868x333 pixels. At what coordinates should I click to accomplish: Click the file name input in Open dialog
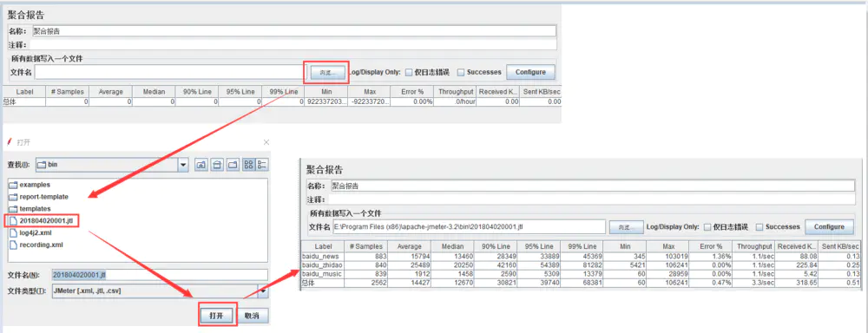point(160,275)
